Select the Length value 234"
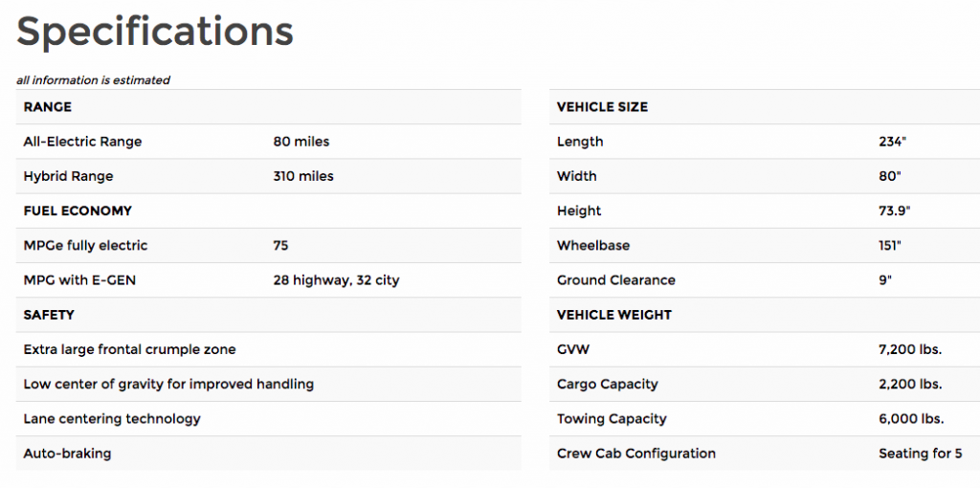This screenshot has width=980, height=488. 893,142
